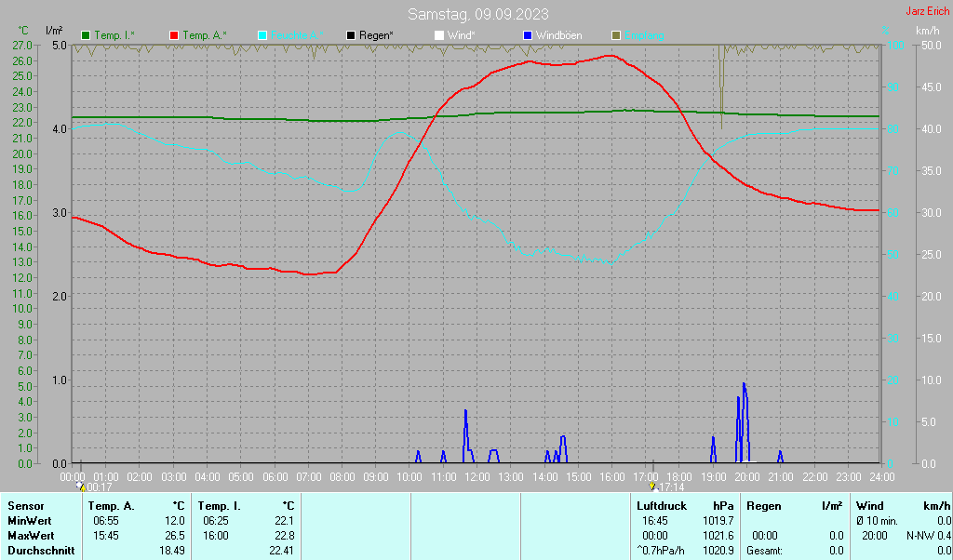The image size is (953, 560).
Task: Click the cyan Feuchte A. legend swatch
Action: click(x=262, y=36)
